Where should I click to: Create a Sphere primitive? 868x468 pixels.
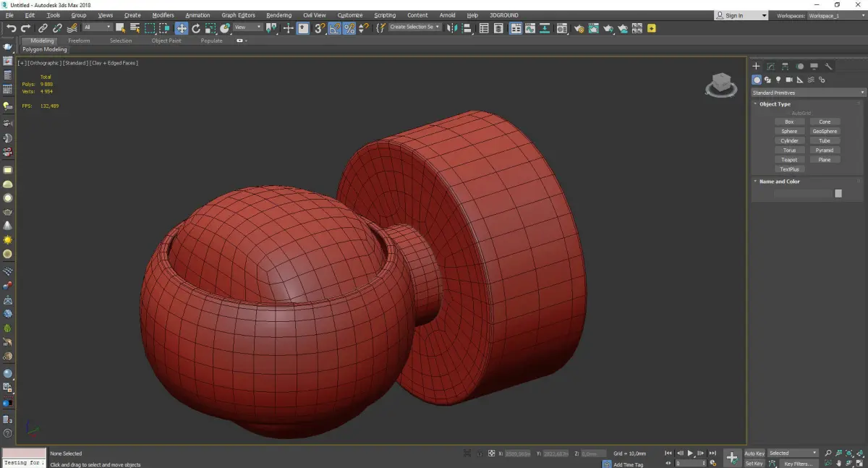pos(789,131)
